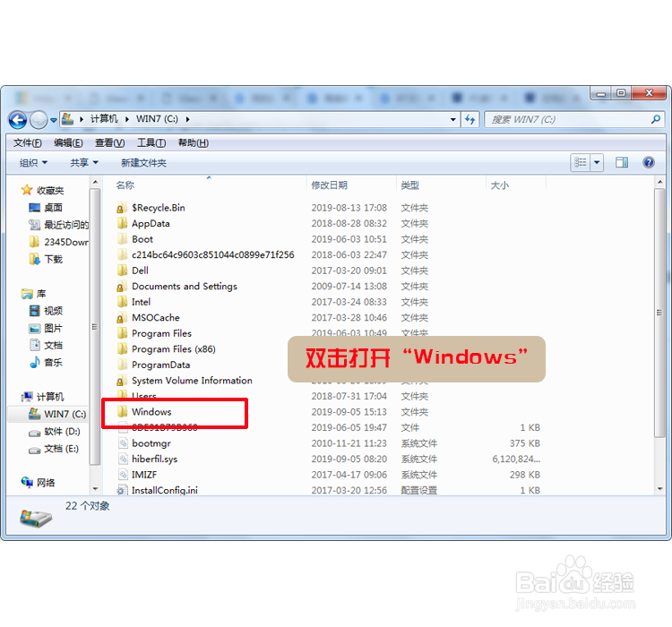Select the ProgramData folder icon
672x627 pixels.
(x=122, y=365)
